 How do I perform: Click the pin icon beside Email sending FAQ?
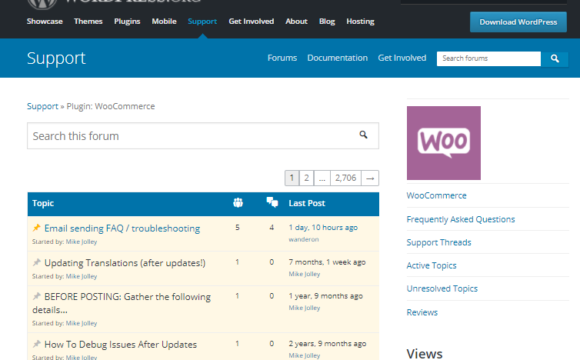(x=36, y=228)
